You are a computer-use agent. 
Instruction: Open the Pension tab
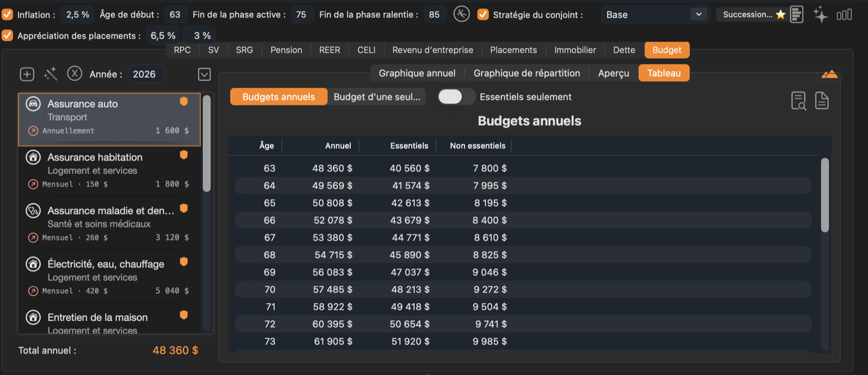(x=286, y=50)
